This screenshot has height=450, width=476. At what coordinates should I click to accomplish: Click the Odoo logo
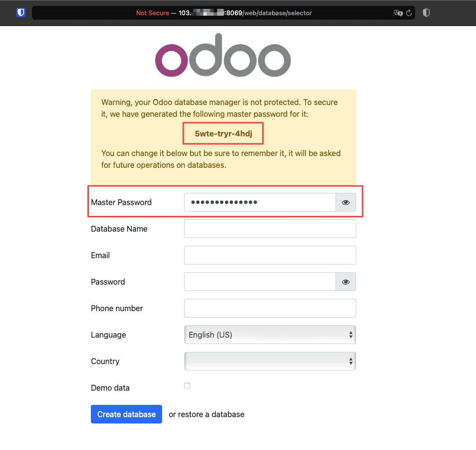click(223, 55)
